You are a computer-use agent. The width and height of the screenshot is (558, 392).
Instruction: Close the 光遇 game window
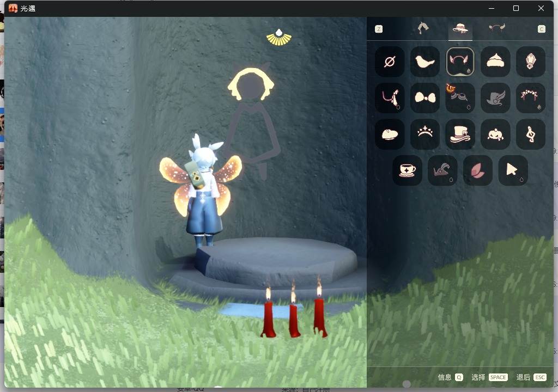(541, 8)
